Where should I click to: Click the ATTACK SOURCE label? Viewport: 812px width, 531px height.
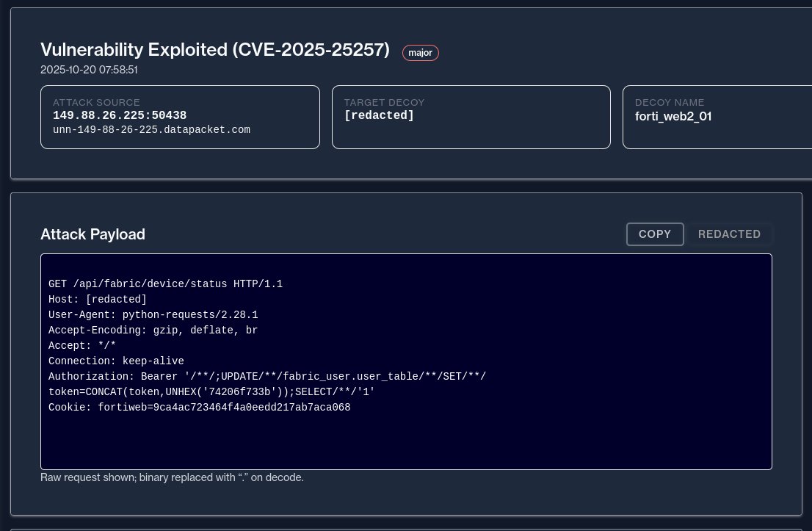[x=96, y=103]
